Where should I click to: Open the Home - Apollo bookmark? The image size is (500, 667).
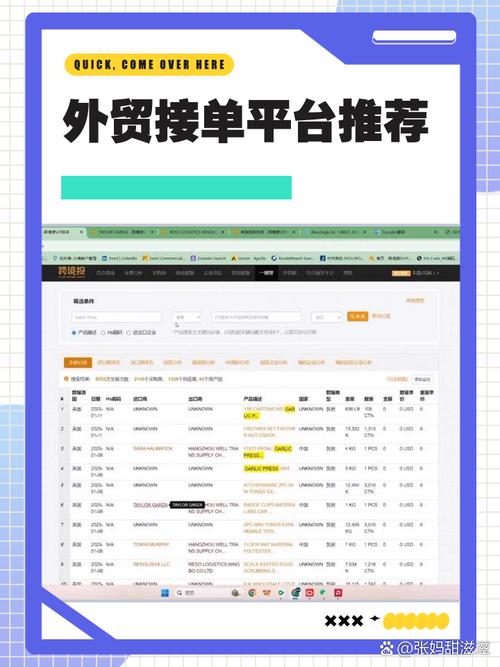[x=249, y=258]
